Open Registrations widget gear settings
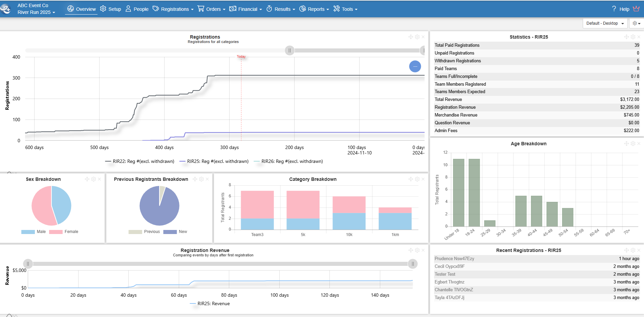The image size is (644, 317). (x=417, y=37)
